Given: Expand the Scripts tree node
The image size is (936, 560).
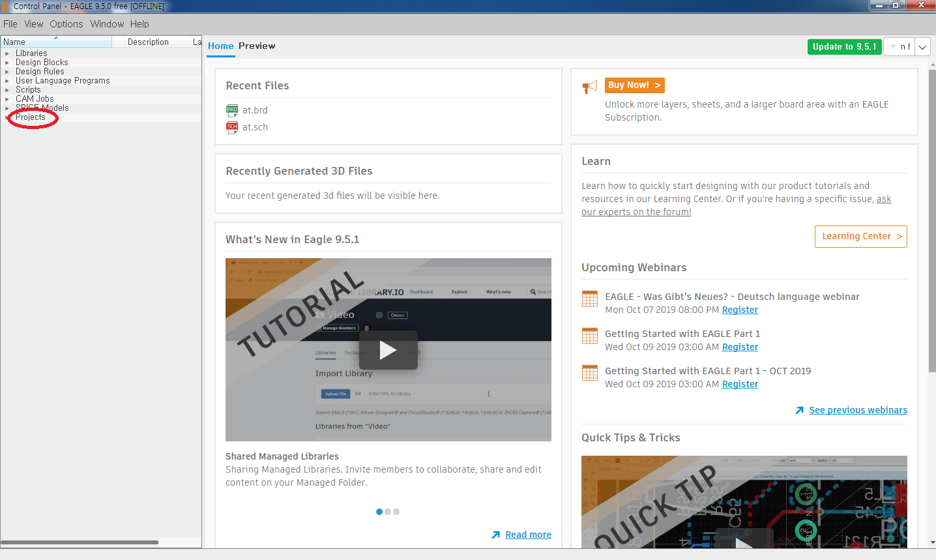Looking at the screenshot, I should tap(7, 90).
